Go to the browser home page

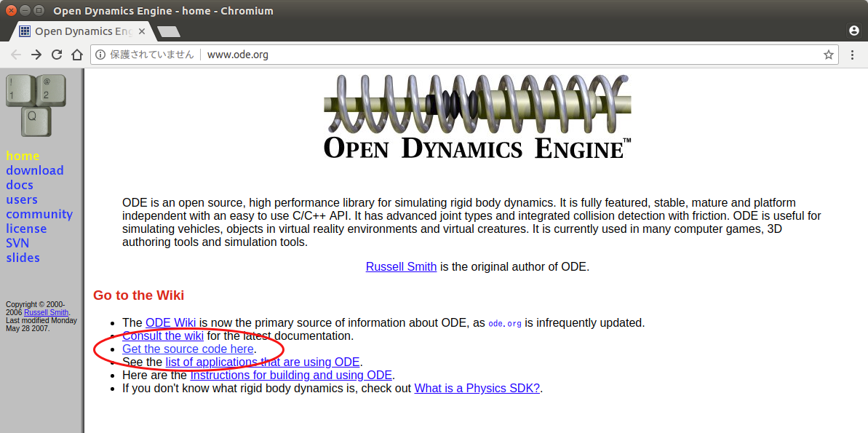pyautogui.click(x=77, y=55)
